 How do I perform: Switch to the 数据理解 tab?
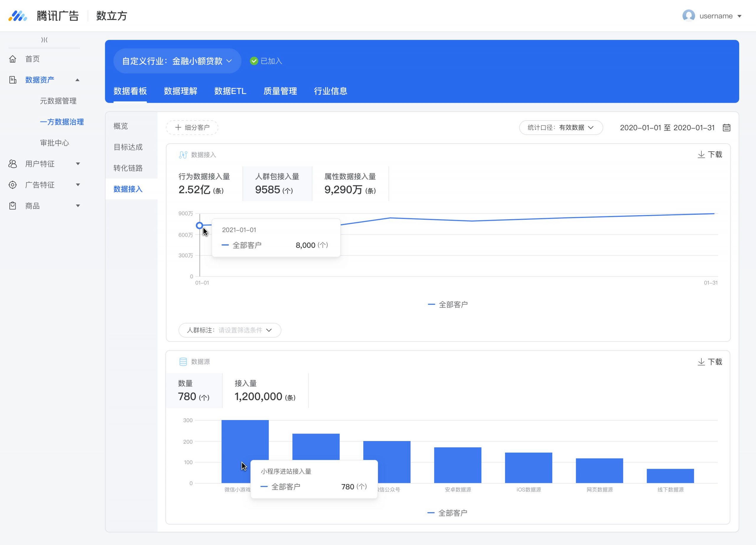tap(180, 91)
